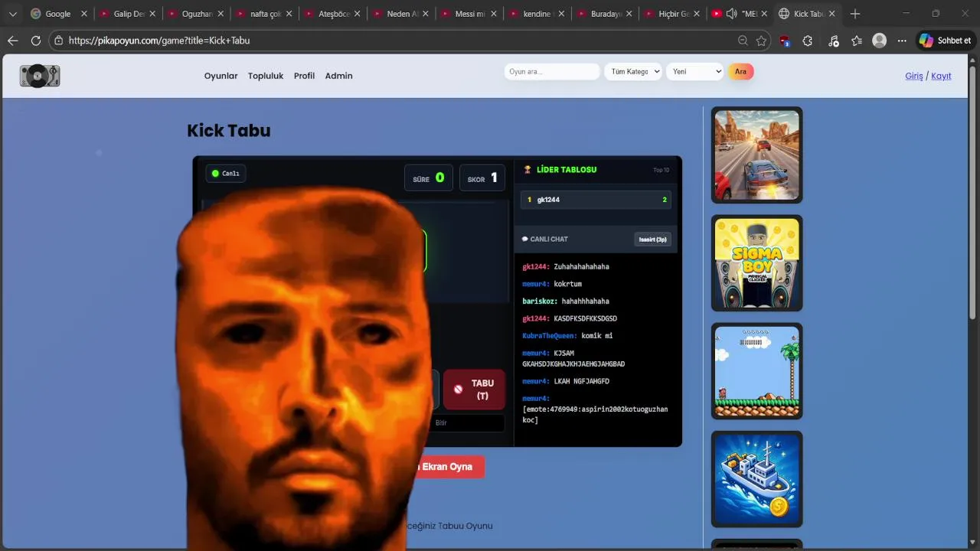Click the orange Ara search button
Screen dimensions: 980x551
pos(740,71)
